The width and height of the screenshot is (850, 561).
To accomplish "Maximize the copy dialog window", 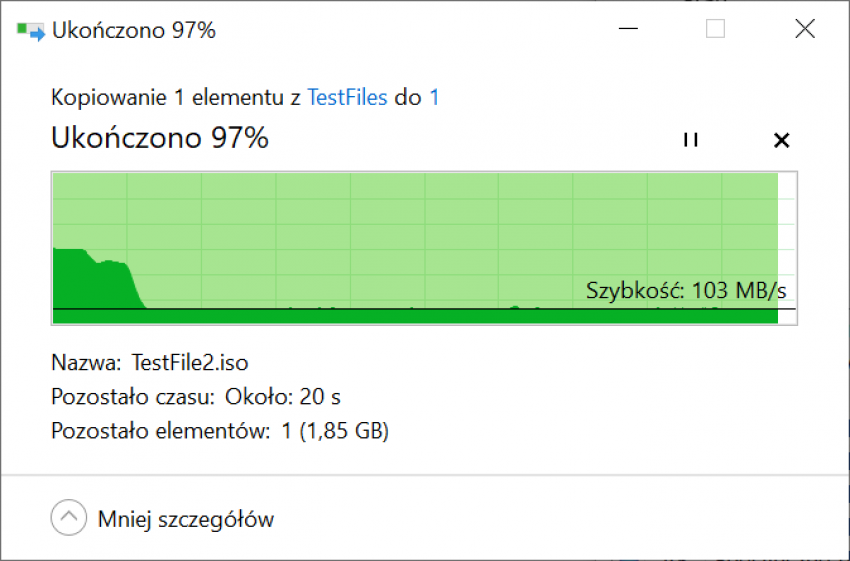I will click(x=715, y=29).
